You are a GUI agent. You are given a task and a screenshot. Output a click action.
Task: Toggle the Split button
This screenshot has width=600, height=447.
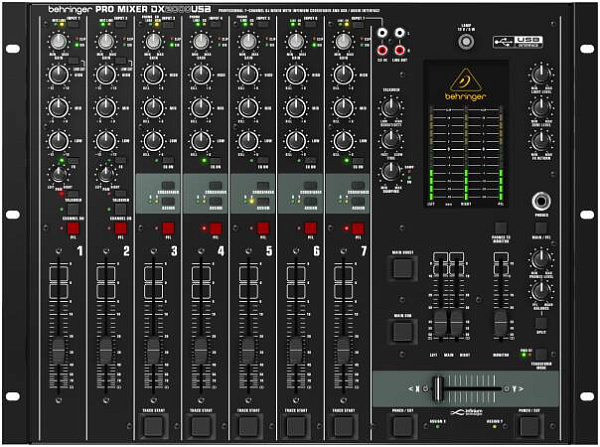tap(541, 323)
